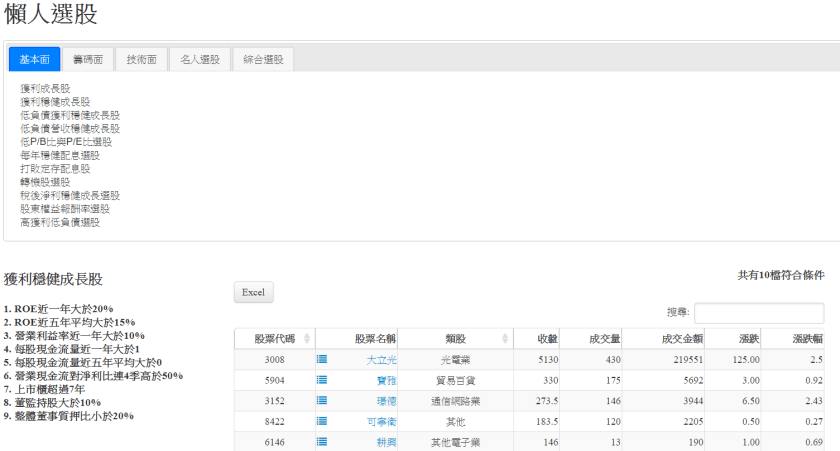Open list icon for stock 8422 row
Viewport: 840px width, 451px height.
click(322, 422)
